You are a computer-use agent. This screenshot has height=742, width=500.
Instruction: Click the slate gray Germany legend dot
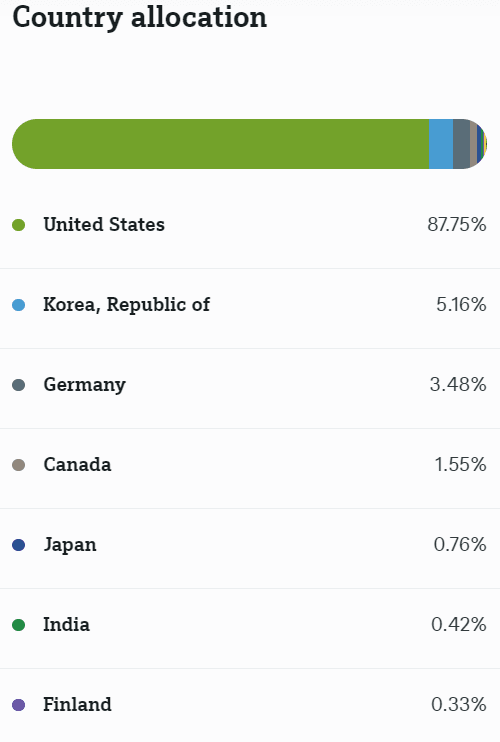pos(18,385)
